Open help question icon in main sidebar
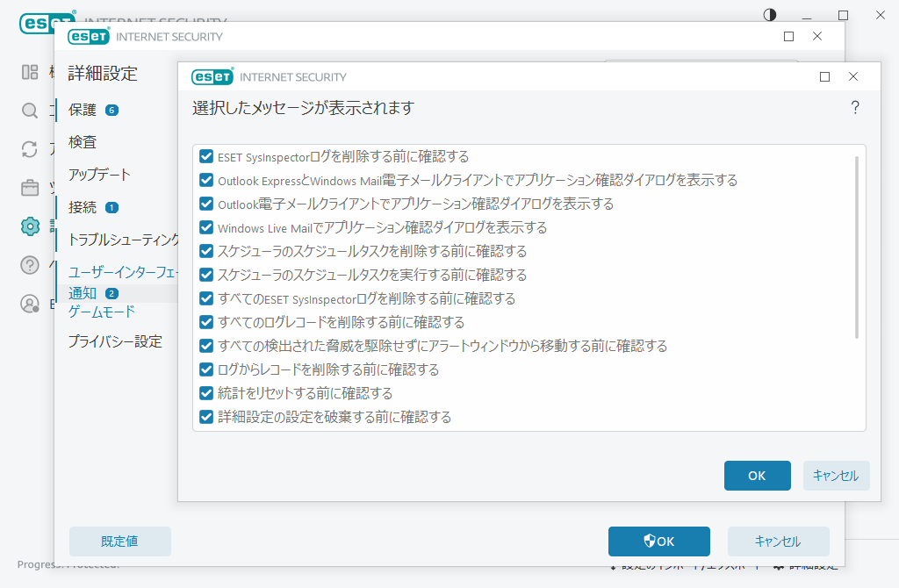The image size is (899, 588). click(30, 265)
